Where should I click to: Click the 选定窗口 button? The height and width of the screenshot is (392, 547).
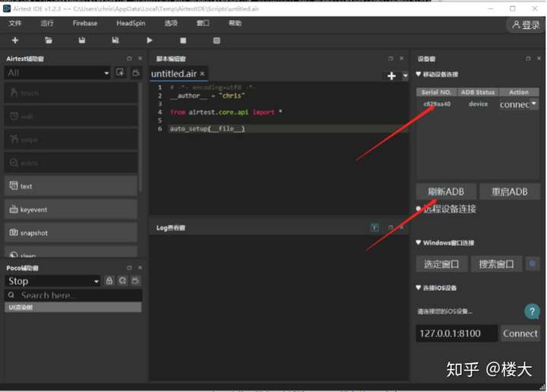click(441, 264)
